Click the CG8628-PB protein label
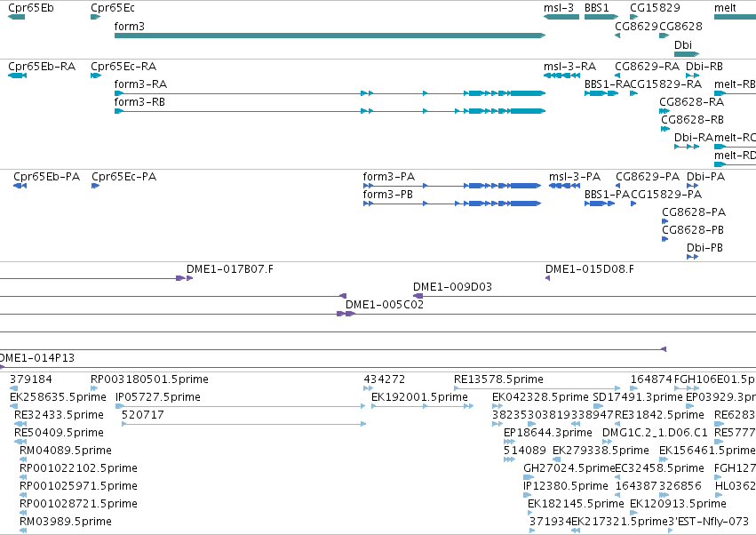This screenshot has width=756, height=535. point(692,230)
